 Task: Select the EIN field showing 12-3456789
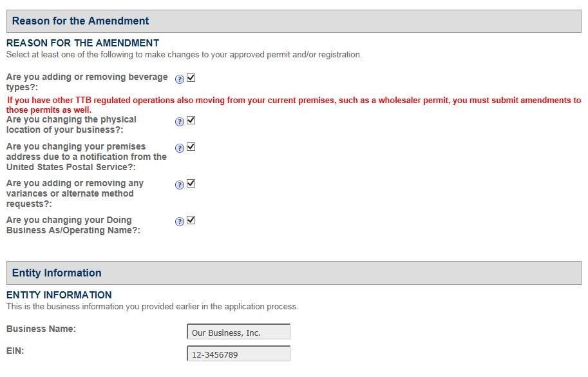click(239, 354)
